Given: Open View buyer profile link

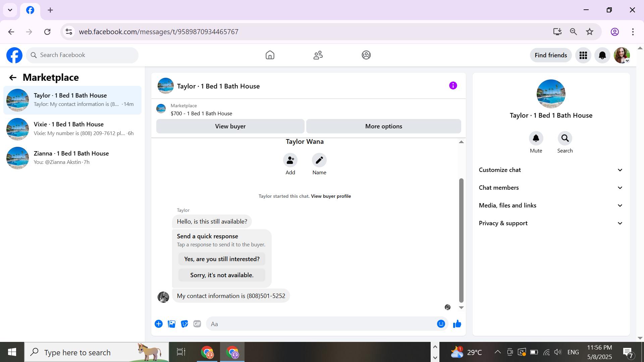Looking at the screenshot, I should [331, 196].
